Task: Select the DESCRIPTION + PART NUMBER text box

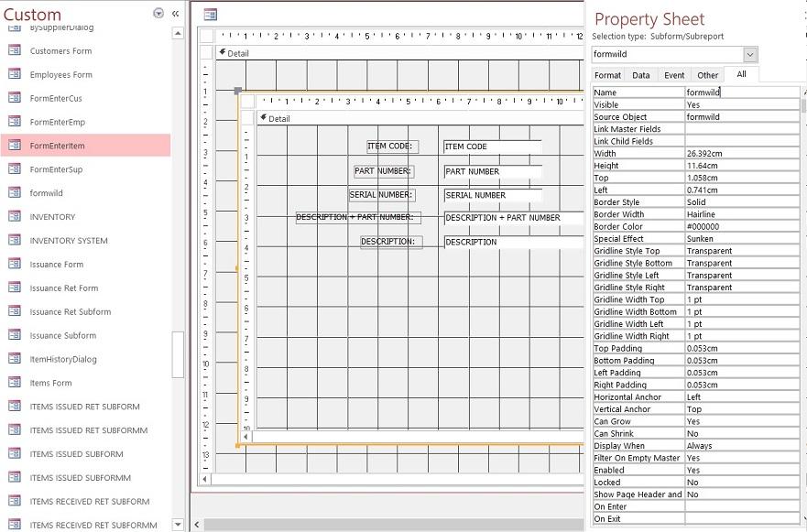Action: pyautogui.click(x=514, y=218)
